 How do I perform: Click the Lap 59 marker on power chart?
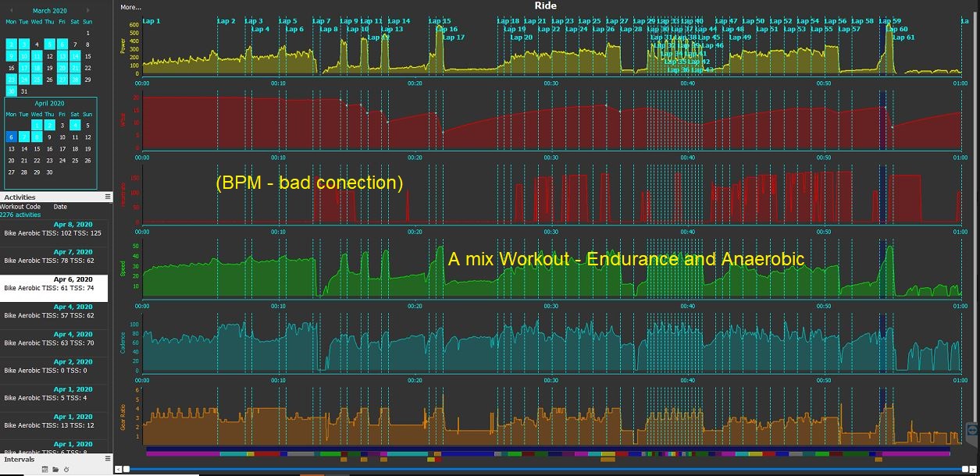[x=889, y=21]
